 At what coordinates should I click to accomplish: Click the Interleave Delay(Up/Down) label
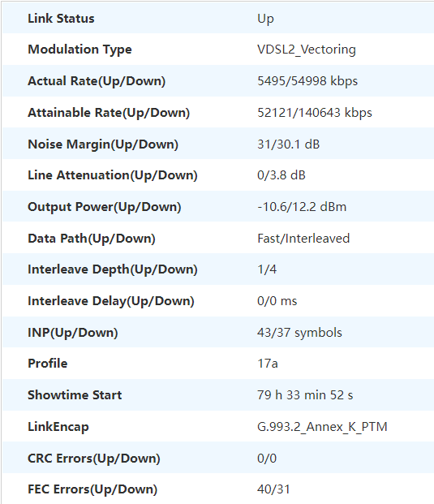(111, 301)
